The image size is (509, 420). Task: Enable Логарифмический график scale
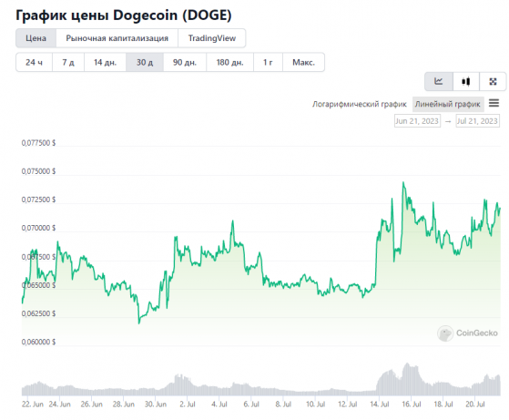(x=360, y=104)
